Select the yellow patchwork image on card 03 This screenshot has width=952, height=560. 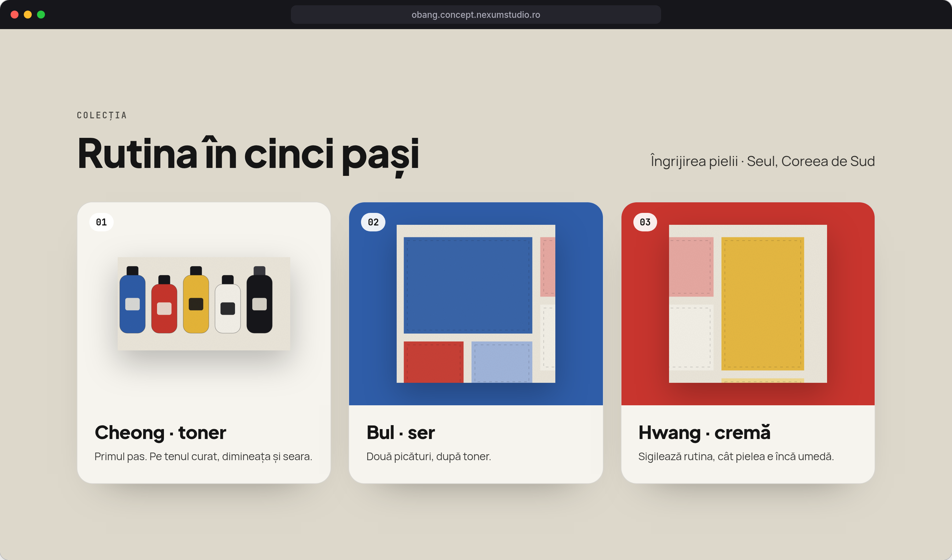point(748,304)
